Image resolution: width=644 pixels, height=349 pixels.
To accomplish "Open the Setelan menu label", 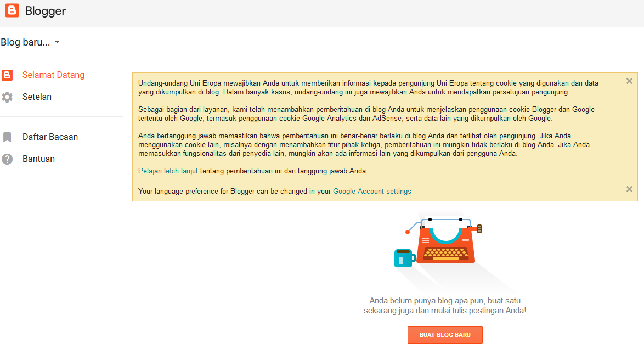I will point(37,97).
